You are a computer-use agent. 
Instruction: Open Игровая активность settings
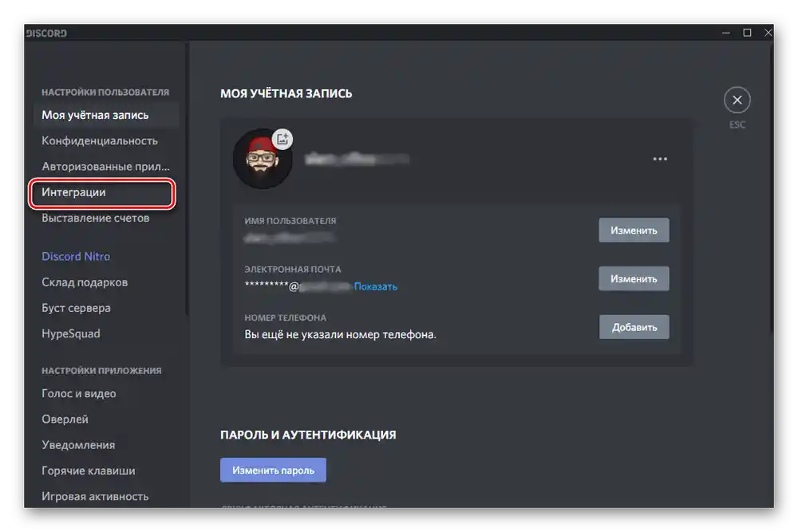[106, 496]
